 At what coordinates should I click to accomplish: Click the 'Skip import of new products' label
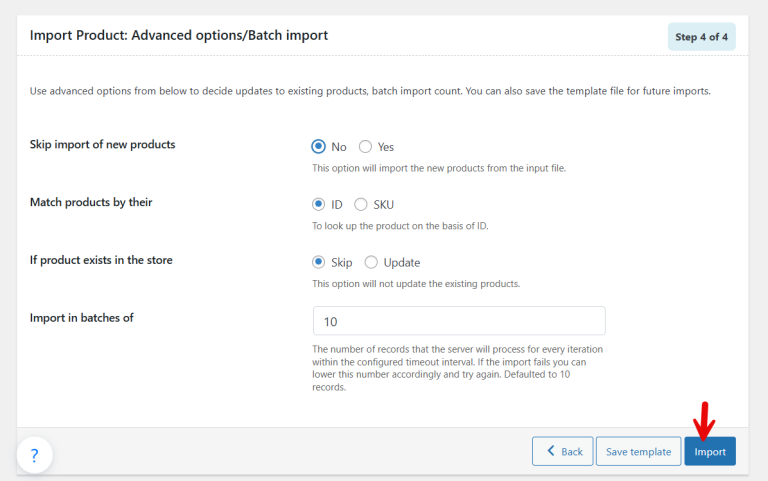coord(102,144)
